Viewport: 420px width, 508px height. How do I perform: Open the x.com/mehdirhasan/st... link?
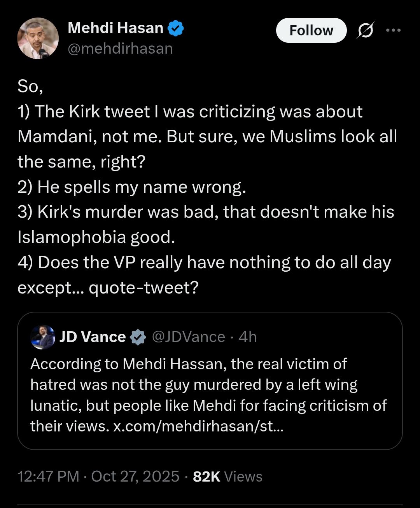coord(198,426)
